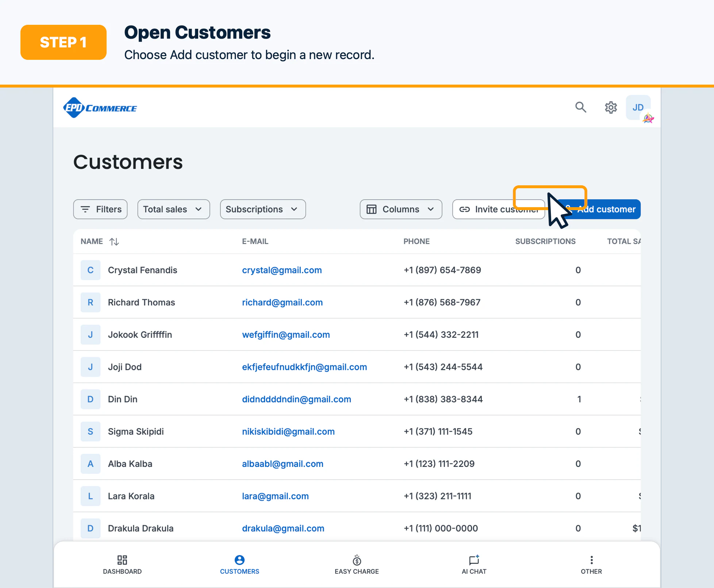This screenshot has width=714, height=588.
Task: Open email link lara@gmail.com
Action: tap(275, 496)
